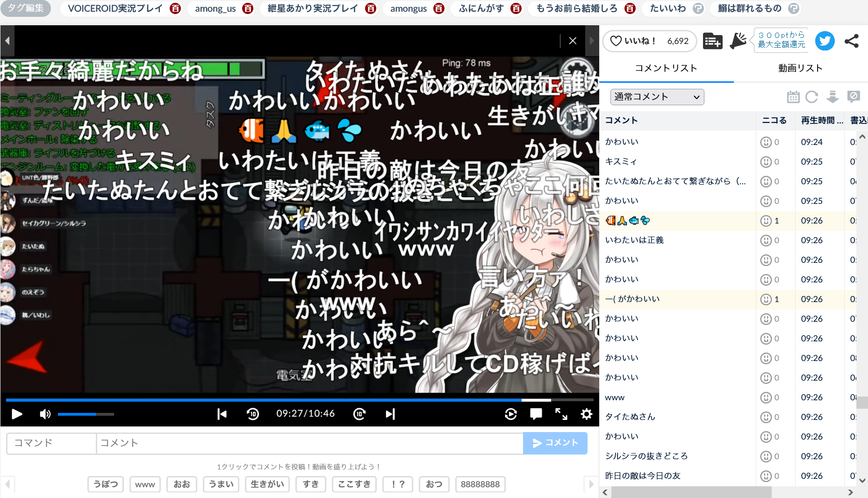
Task: Open the VOICEROID実況プレイ tag
Action: pos(115,8)
